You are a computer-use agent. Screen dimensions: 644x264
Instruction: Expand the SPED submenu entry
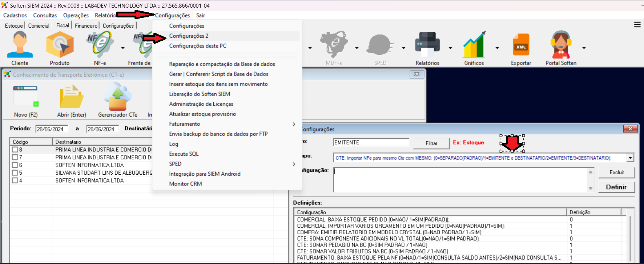tap(227, 164)
